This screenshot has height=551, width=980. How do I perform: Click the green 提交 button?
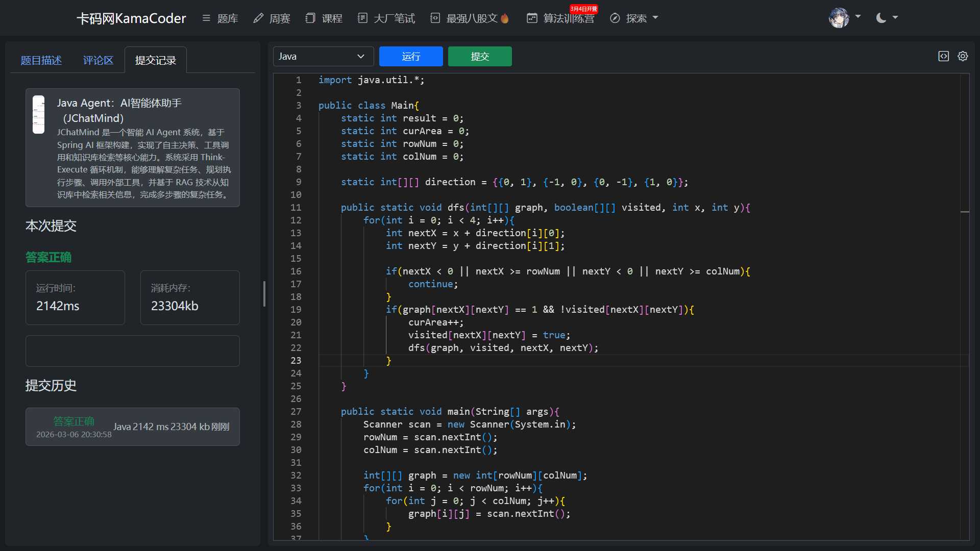[x=480, y=56]
